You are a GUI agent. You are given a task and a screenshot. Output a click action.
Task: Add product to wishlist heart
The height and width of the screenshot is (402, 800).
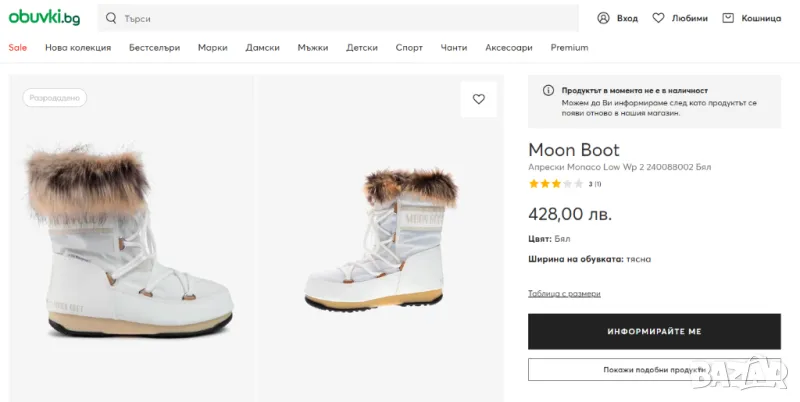(479, 99)
